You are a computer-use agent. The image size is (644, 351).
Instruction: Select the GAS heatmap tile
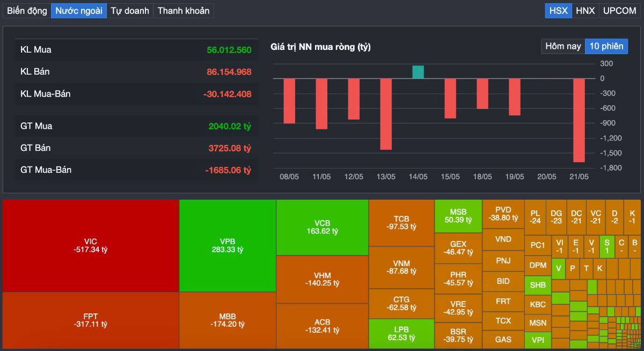click(x=503, y=340)
